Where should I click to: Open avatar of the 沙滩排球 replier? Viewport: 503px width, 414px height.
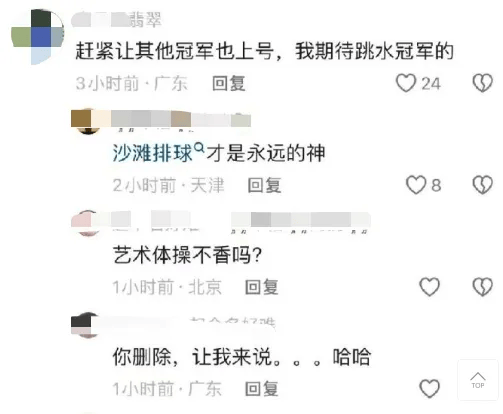pos(87,121)
